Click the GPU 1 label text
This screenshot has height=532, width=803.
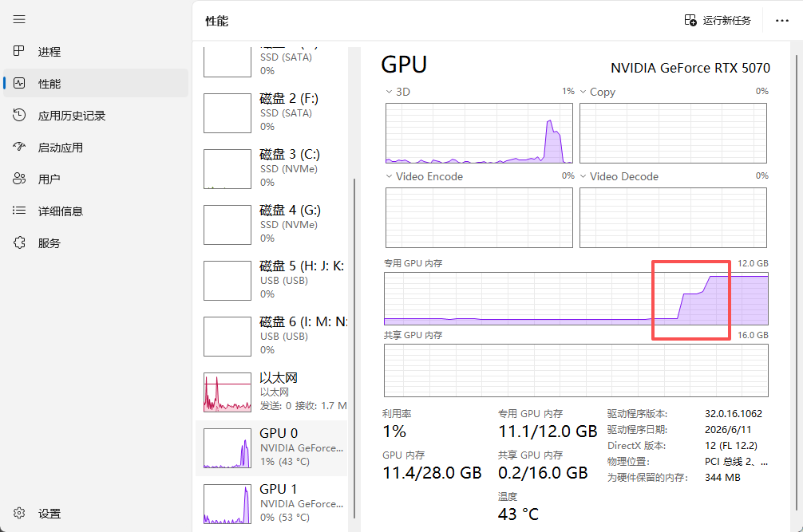point(278,489)
